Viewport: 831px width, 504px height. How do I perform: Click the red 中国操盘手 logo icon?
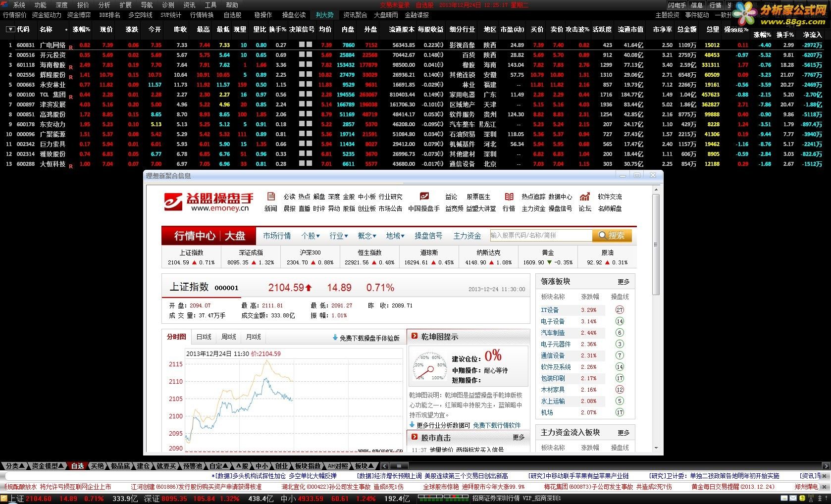[x=424, y=197]
